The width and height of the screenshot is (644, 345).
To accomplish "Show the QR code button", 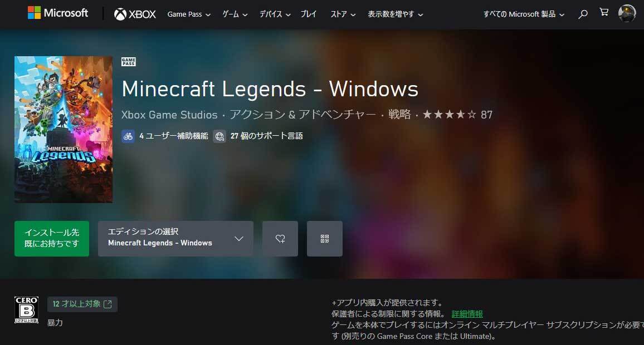I will 324,239.
